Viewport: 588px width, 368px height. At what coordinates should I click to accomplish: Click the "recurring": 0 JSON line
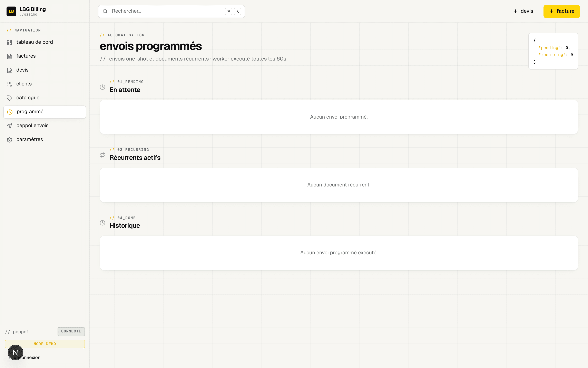click(x=556, y=55)
